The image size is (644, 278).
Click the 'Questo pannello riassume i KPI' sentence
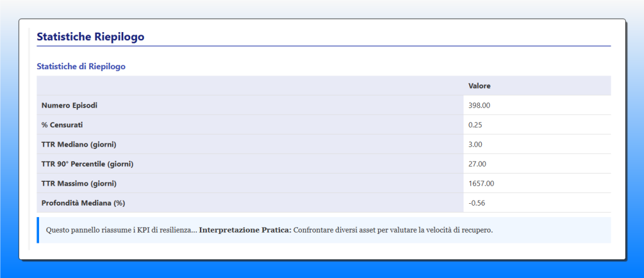tap(101, 230)
